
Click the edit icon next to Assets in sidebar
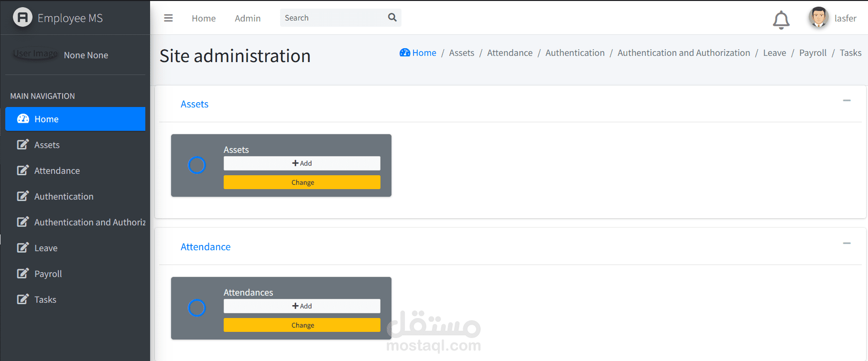(x=23, y=144)
